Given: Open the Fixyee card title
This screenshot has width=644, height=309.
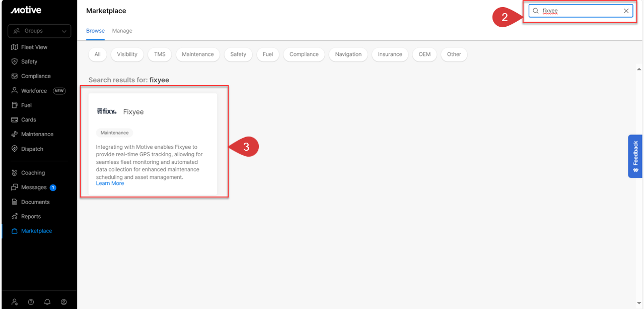Looking at the screenshot, I should tap(133, 112).
